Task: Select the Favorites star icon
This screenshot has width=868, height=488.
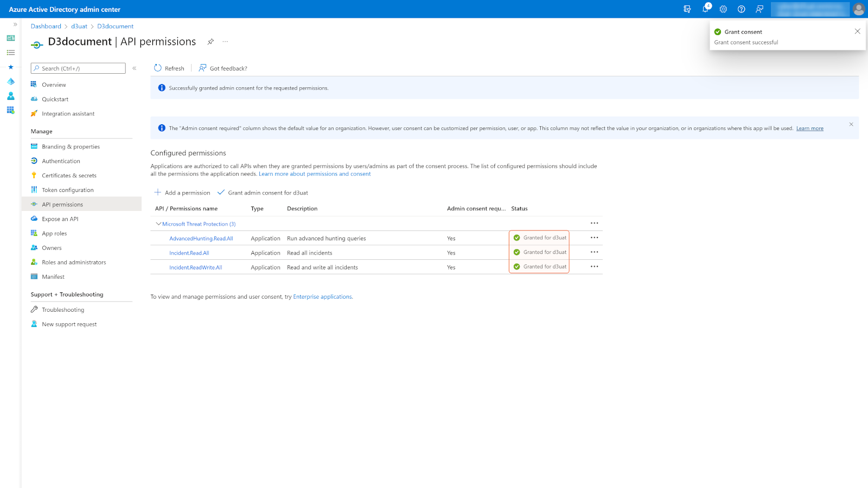Action: pyautogui.click(x=10, y=67)
